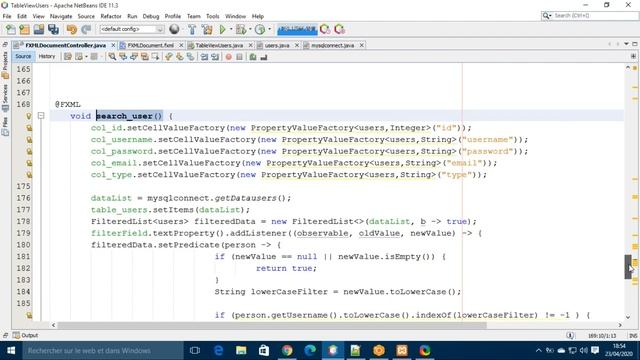
Task: Click the Comment editor toolbar icon
Action: [x=253, y=57]
